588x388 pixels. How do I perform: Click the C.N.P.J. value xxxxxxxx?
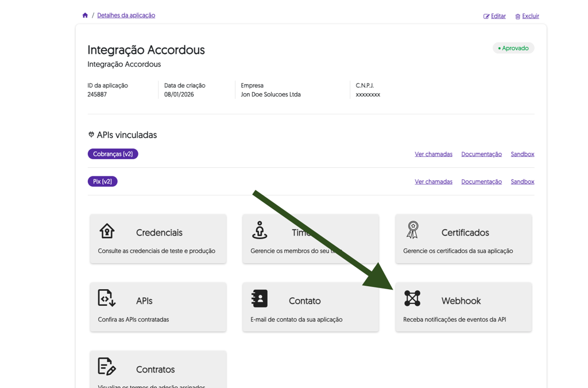pyautogui.click(x=368, y=95)
